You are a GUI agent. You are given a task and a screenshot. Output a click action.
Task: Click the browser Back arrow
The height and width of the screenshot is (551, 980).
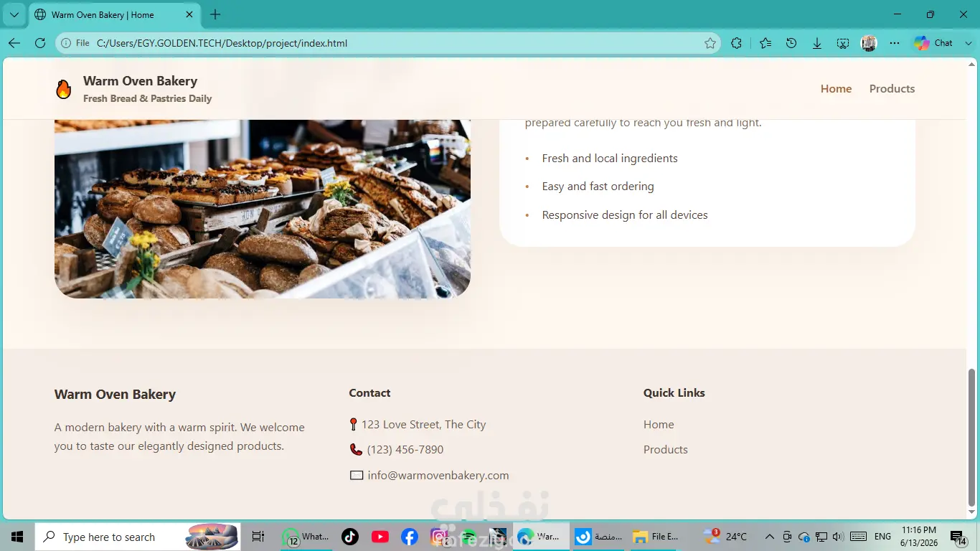point(14,43)
